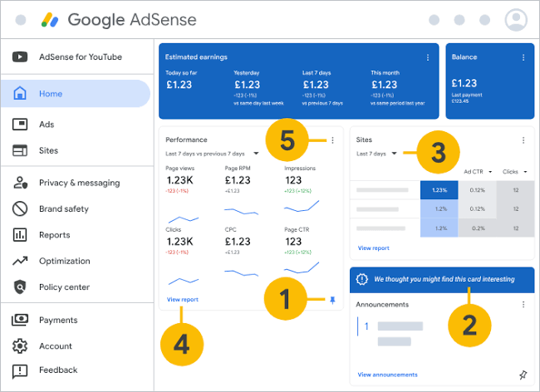Screen dimensions: 540x392
Task: Click the Account gear icon
Action: (20, 345)
